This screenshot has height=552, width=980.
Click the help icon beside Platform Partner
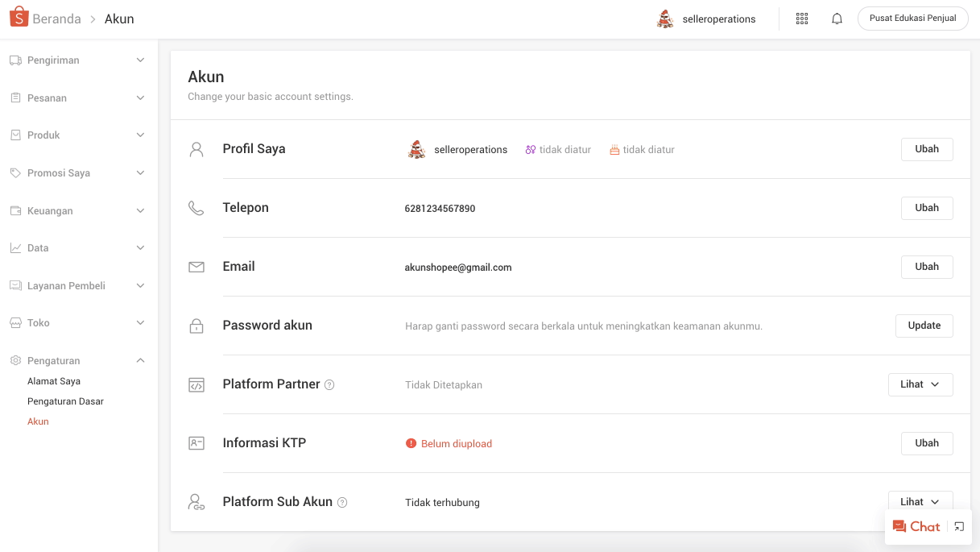(329, 384)
